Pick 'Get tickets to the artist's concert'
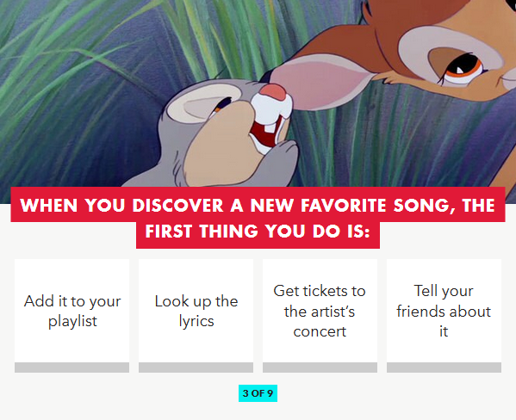516x420 pixels. (x=320, y=311)
